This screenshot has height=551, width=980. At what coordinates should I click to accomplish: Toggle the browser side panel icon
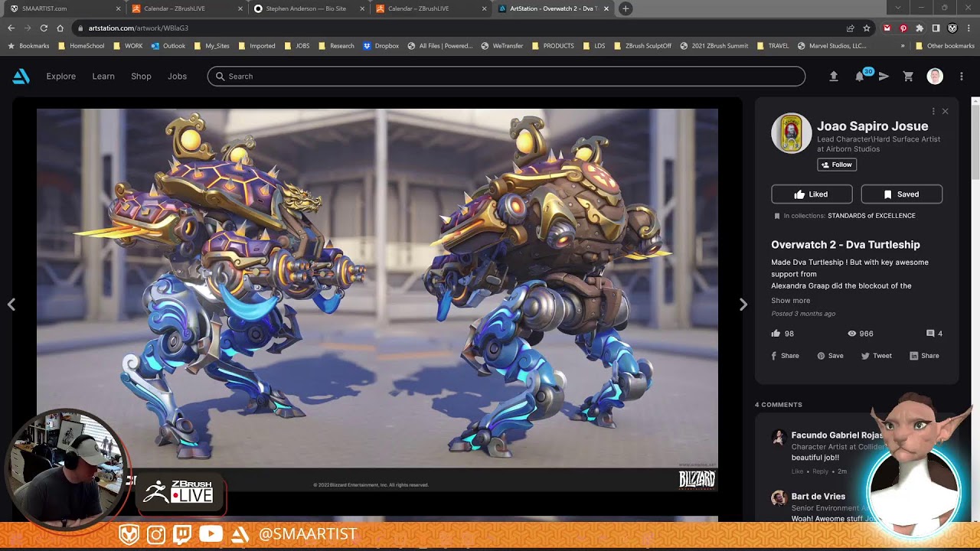(936, 28)
